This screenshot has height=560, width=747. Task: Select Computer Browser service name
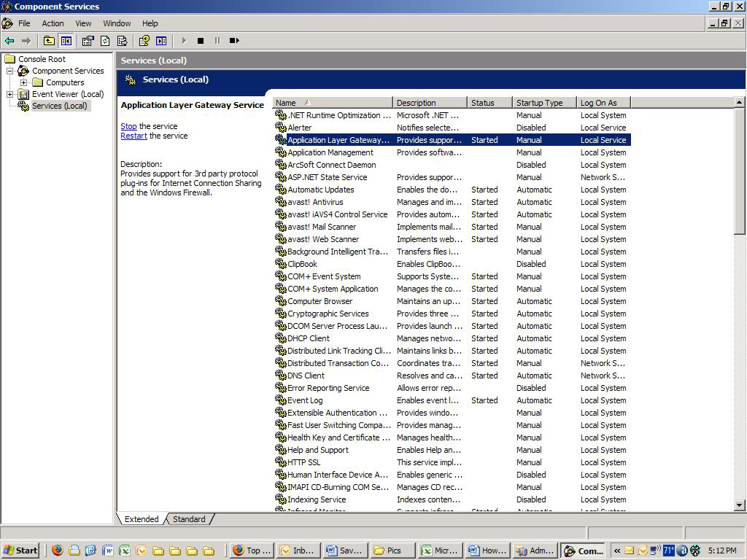(x=320, y=301)
